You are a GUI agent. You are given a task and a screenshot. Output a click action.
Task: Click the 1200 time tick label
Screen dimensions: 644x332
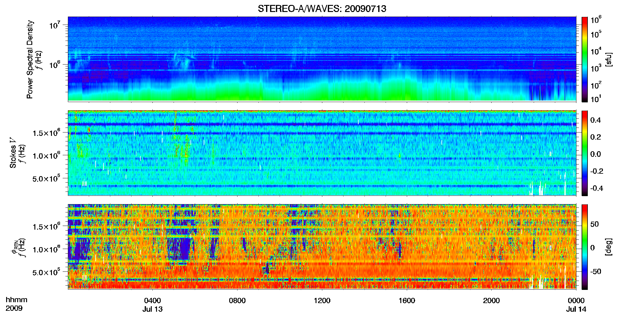point(322,300)
